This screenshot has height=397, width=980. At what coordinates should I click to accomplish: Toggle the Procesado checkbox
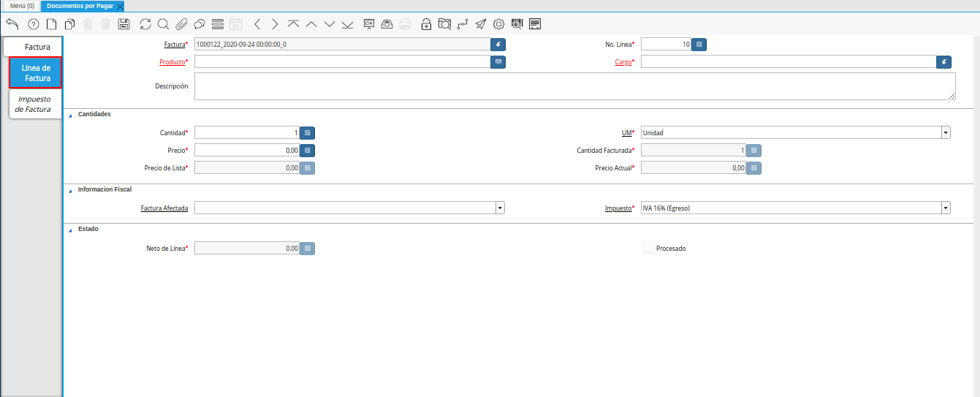coord(648,248)
